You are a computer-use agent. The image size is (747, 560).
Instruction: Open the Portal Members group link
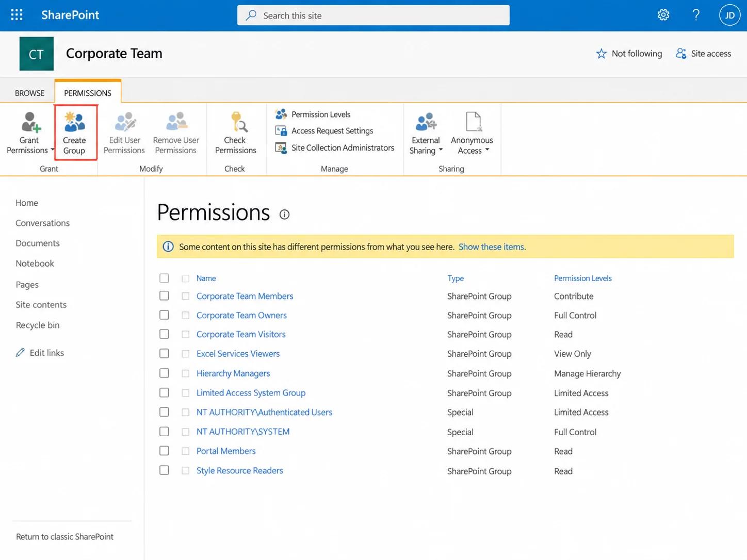pyautogui.click(x=226, y=451)
